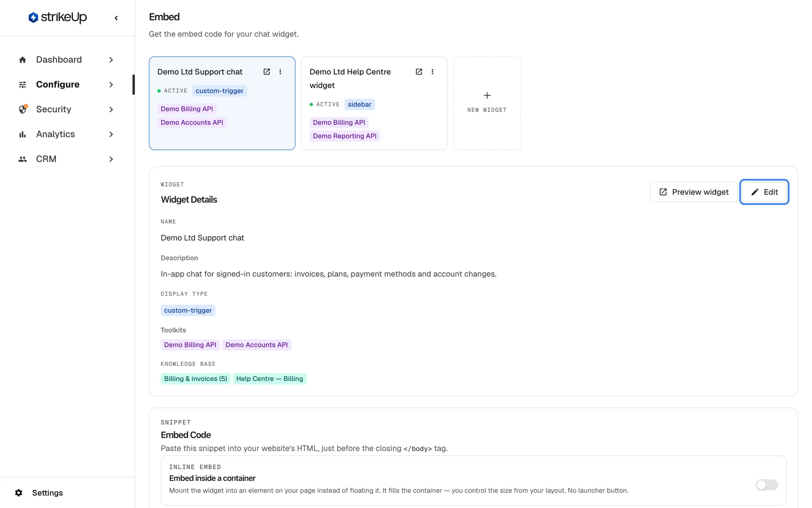812x508 pixels.
Task: Select the Demo Ltd Help Centre widget title
Action: pyautogui.click(x=350, y=79)
